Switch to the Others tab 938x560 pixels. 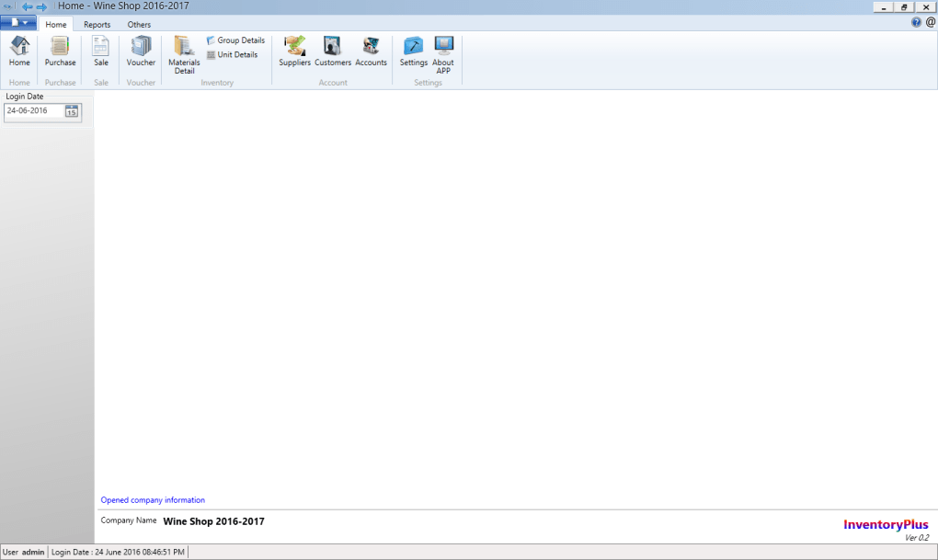click(139, 25)
